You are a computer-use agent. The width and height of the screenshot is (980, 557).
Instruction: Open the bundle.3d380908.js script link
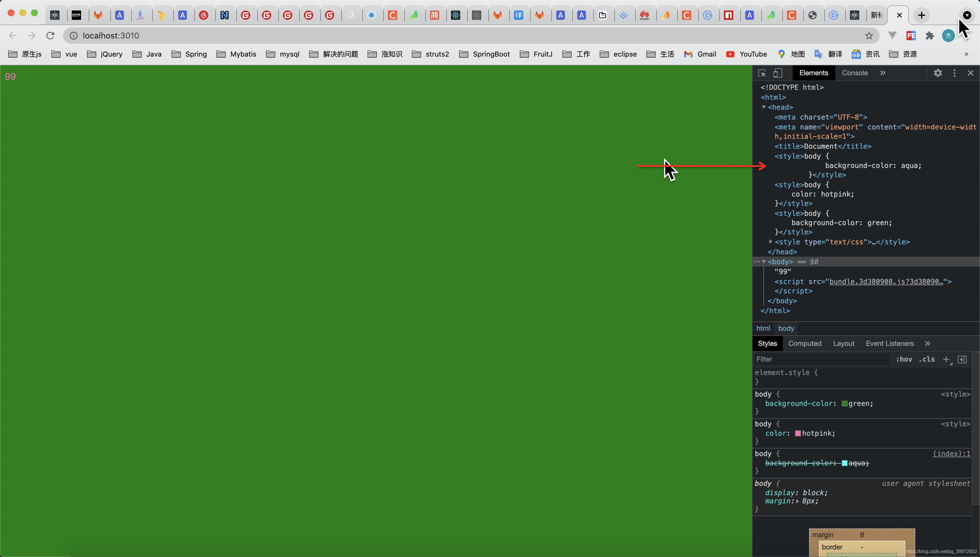click(886, 281)
